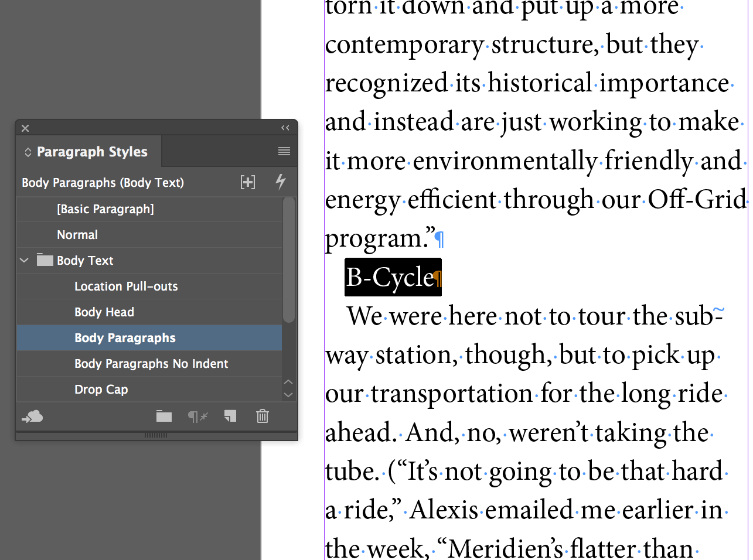The image size is (753, 560).
Task: Apply Body Paragraphs No Indent style
Action: click(149, 363)
